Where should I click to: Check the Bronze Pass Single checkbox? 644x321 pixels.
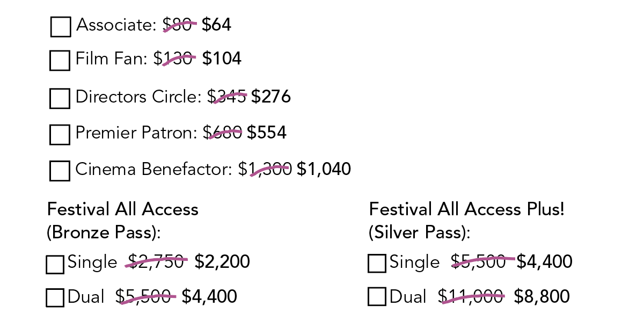pyautogui.click(x=55, y=264)
